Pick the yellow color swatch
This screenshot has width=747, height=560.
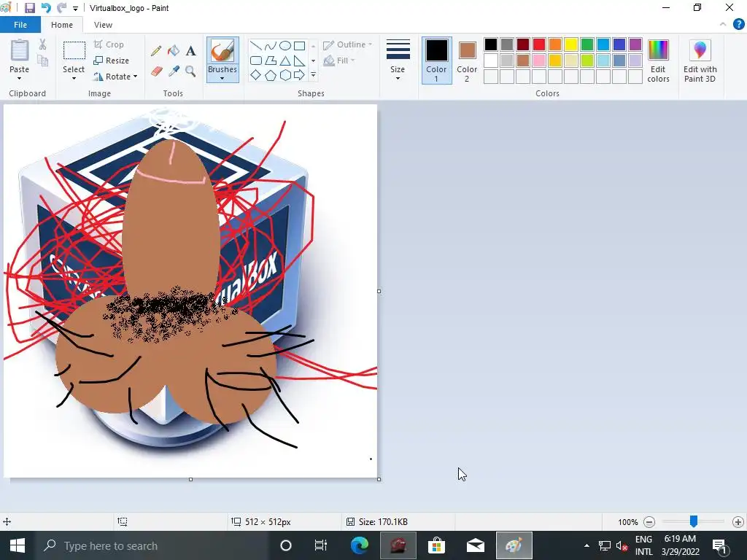(571, 44)
